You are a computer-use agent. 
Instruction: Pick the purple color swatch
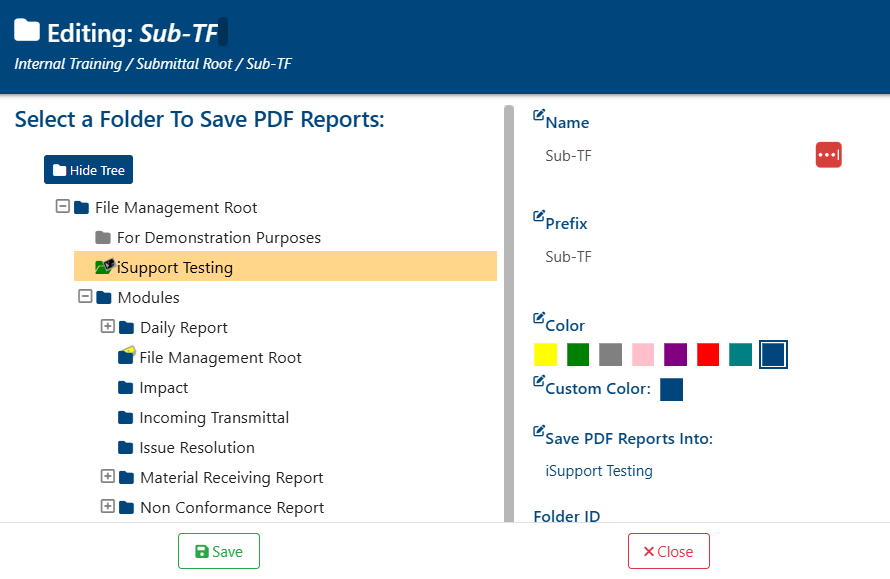pyautogui.click(x=675, y=354)
